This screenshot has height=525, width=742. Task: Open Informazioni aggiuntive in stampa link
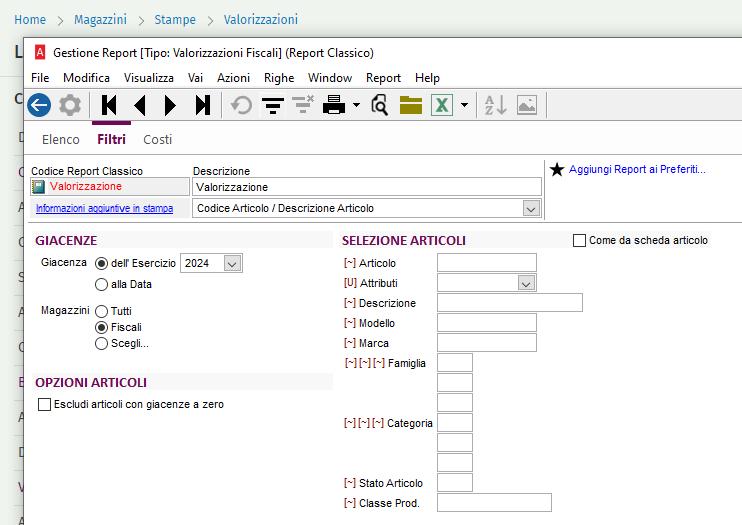click(105, 208)
